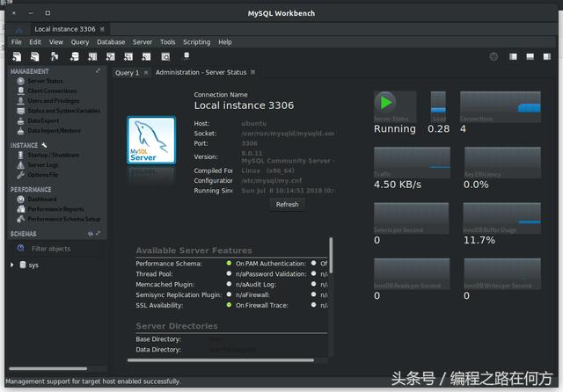Toggle the bottom output panel visibility
This screenshot has height=392, width=563.
pyautogui.click(x=530, y=56)
